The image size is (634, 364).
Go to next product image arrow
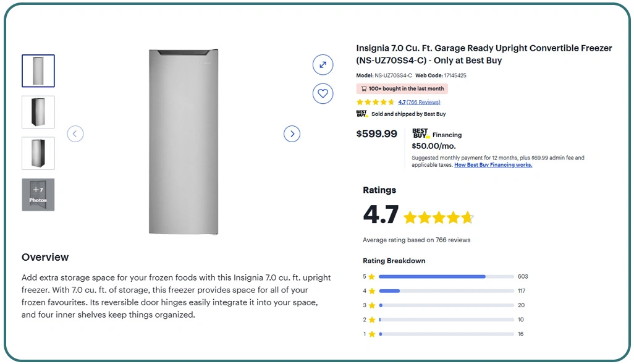(292, 133)
